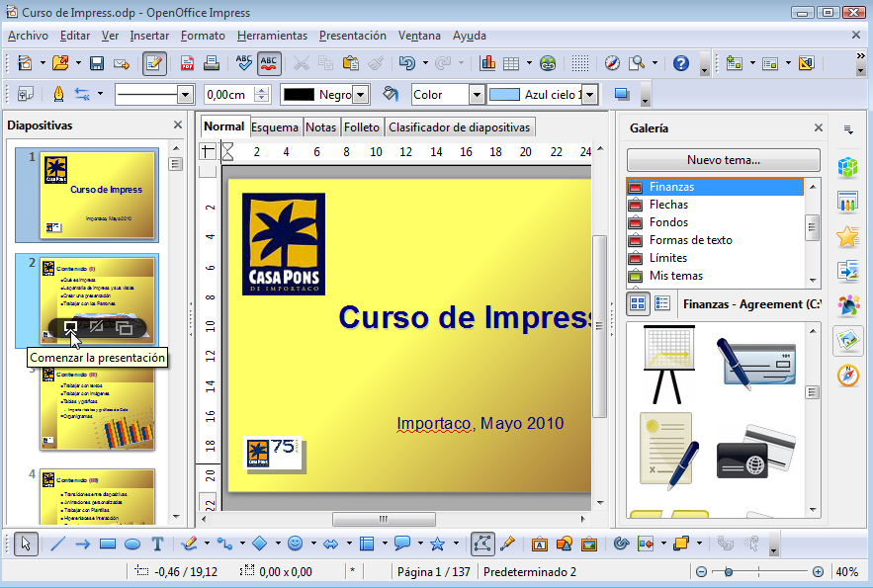Click the Save document icon
873x588 pixels.
(97, 63)
